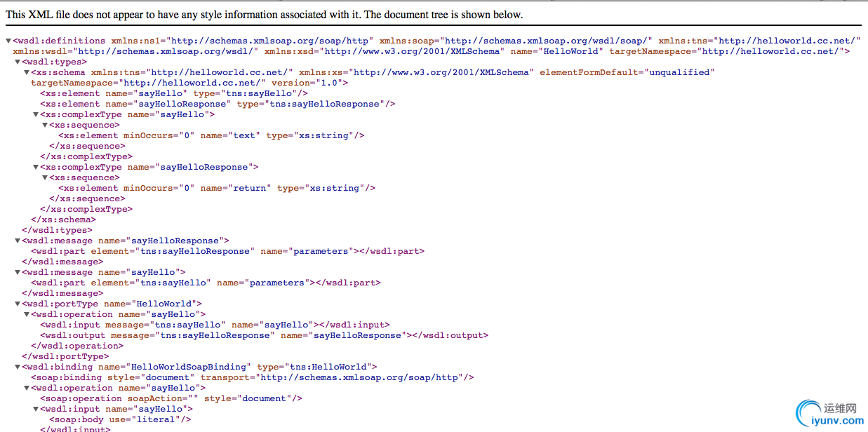Viewport: 868px width, 432px height.
Task: Collapse the wsdl:input name="sayHello" triangle
Action: (36, 409)
